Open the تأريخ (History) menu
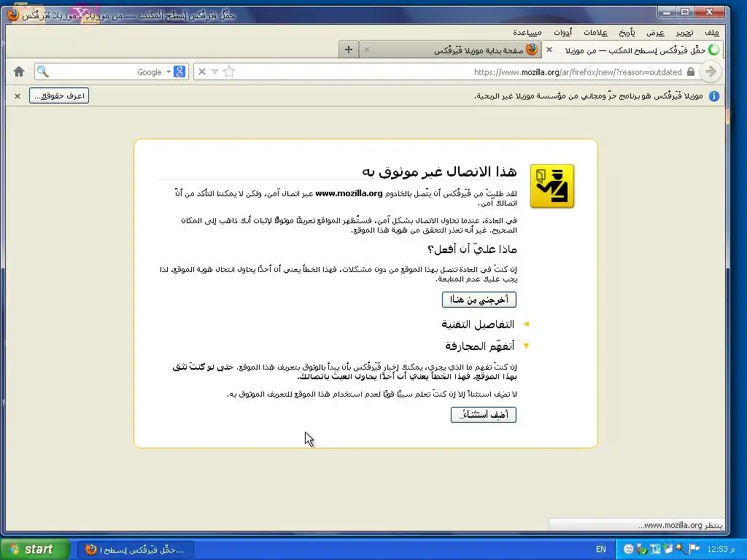Screen dimensions: 747x560 tap(627, 32)
